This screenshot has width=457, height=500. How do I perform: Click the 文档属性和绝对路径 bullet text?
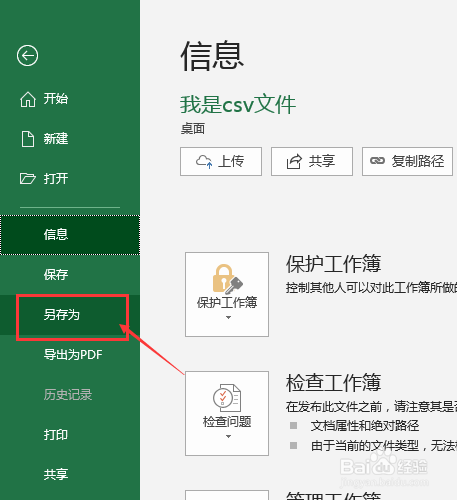click(x=365, y=426)
